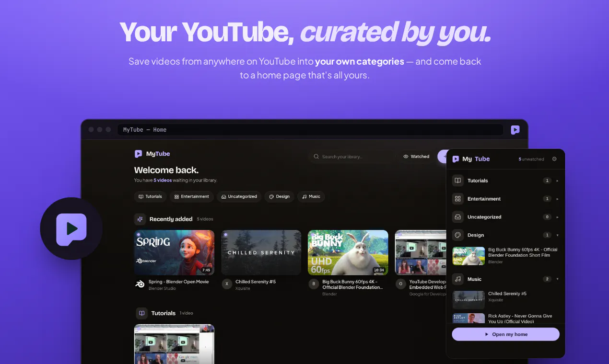Toggle the Watched filter on the home page

coord(416,157)
